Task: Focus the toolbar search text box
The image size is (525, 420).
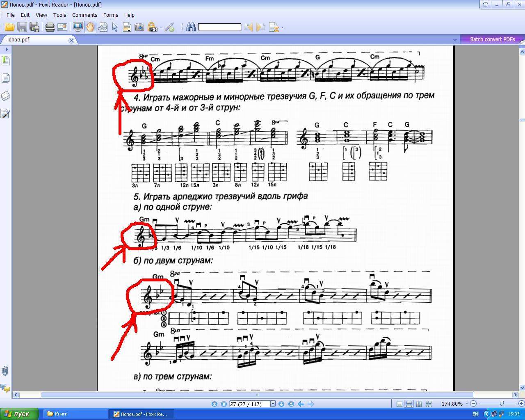Action: pos(219,27)
